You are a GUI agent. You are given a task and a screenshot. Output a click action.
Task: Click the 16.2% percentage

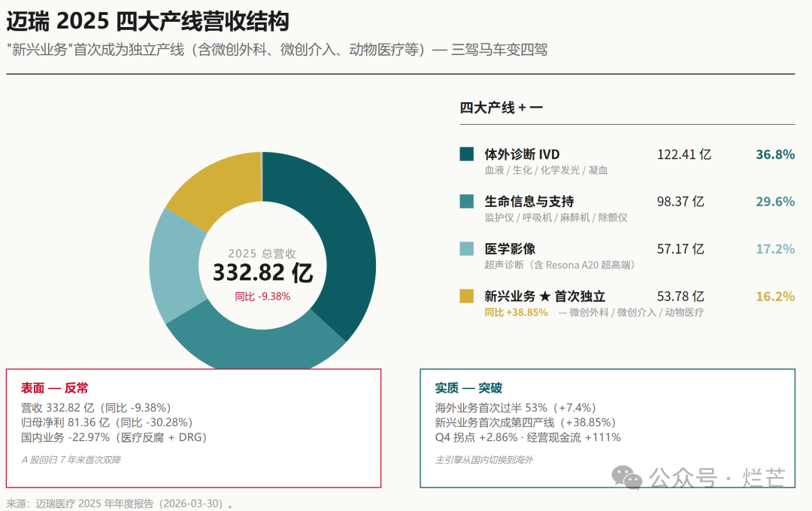tap(775, 297)
